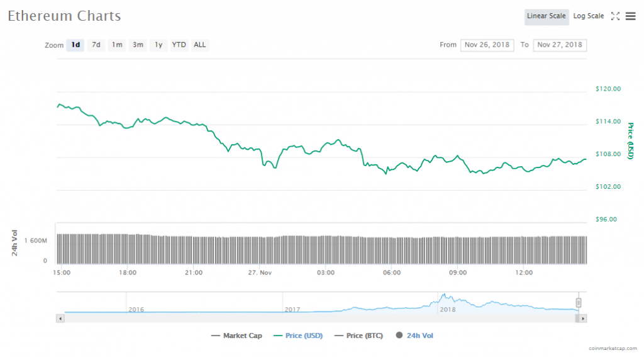Open the chart hamburger menu
Image resolution: width=644 pixels, height=360 pixels.
tap(631, 16)
